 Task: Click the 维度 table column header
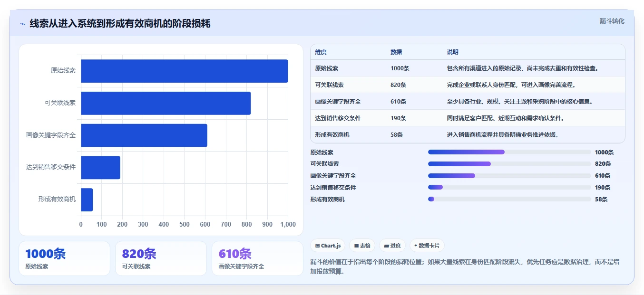pyautogui.click(x=321, y=52)
